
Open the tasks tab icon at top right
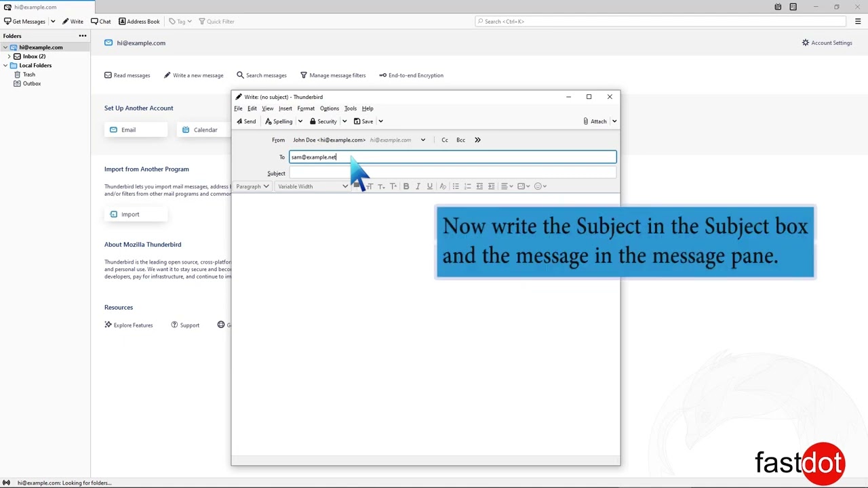pos(793,7)
